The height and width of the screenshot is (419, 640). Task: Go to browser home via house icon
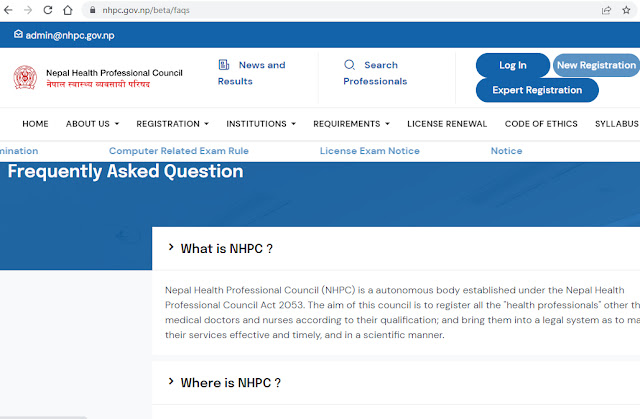coord(68,10)
